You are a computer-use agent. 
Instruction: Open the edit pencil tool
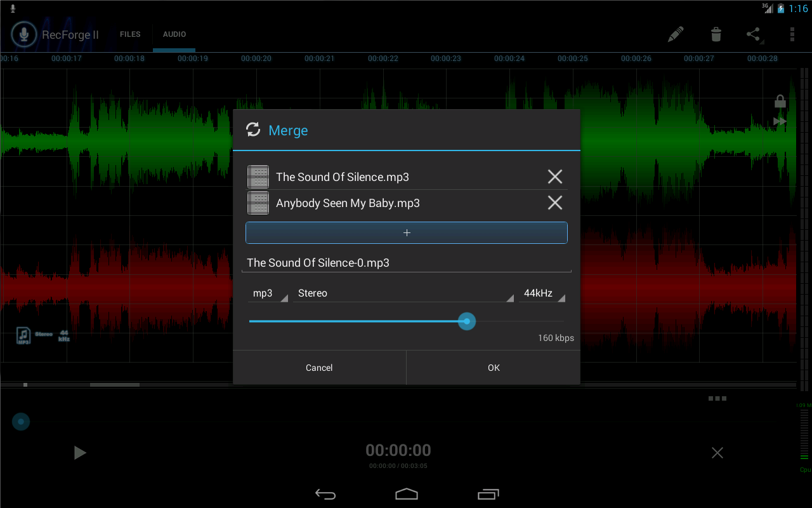[675, 34]
